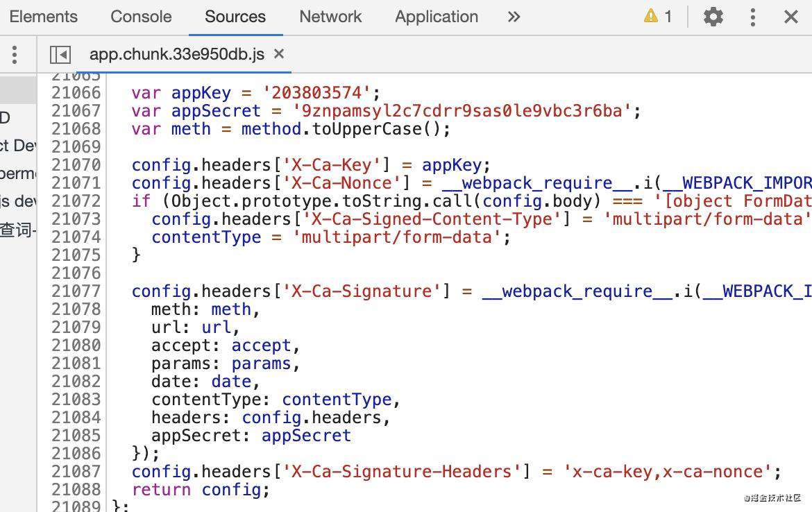Click the accept: accept property

click(226, 345)
